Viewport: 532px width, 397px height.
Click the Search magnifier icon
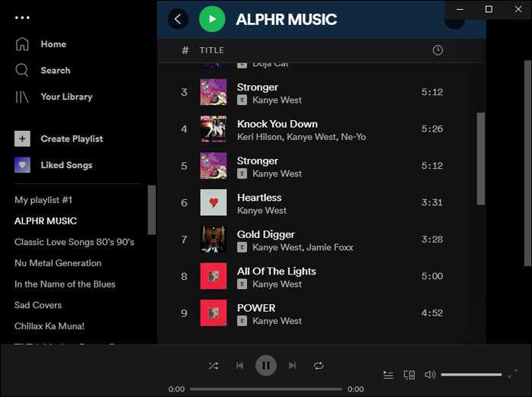(22, 70)
